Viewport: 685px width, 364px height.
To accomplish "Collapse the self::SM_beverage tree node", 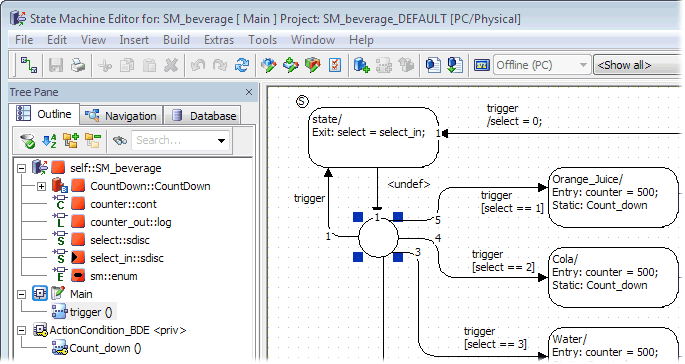I will [21, 168].
